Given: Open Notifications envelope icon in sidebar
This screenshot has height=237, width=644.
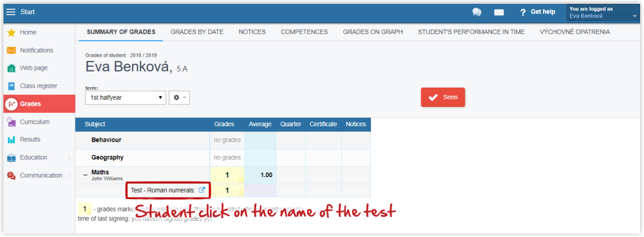Looking at the screenshot, I should tap(12, 50).
